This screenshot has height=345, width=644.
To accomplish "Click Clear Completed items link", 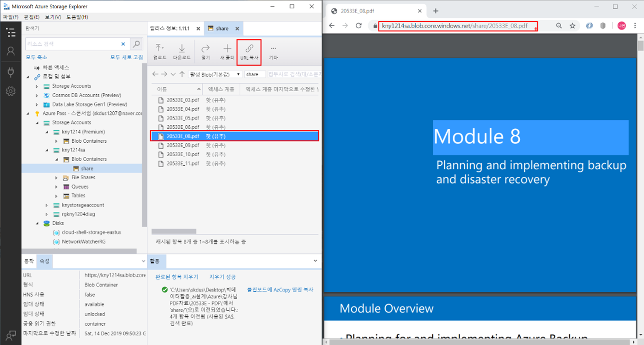I will [177, 277].
